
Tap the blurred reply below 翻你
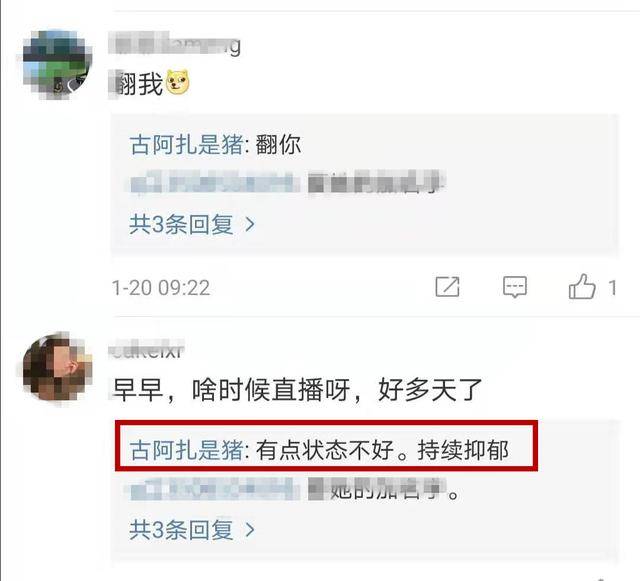[287, 182]
